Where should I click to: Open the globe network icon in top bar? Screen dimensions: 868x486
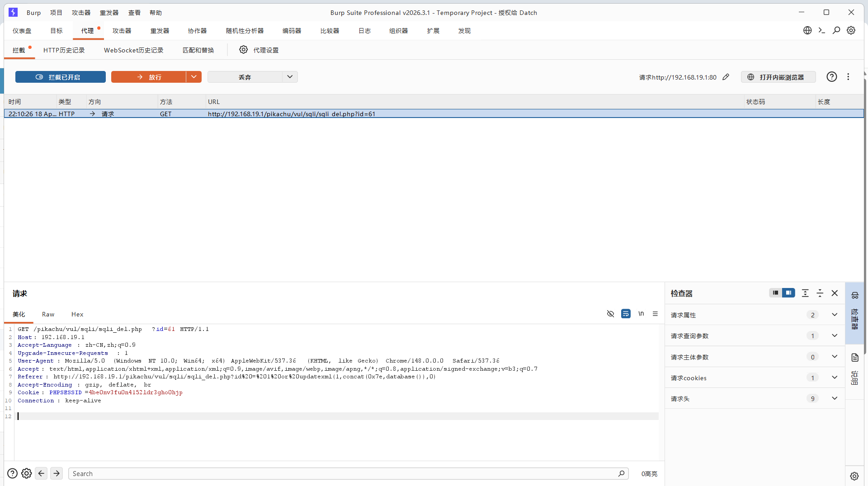tap(807, 30)
